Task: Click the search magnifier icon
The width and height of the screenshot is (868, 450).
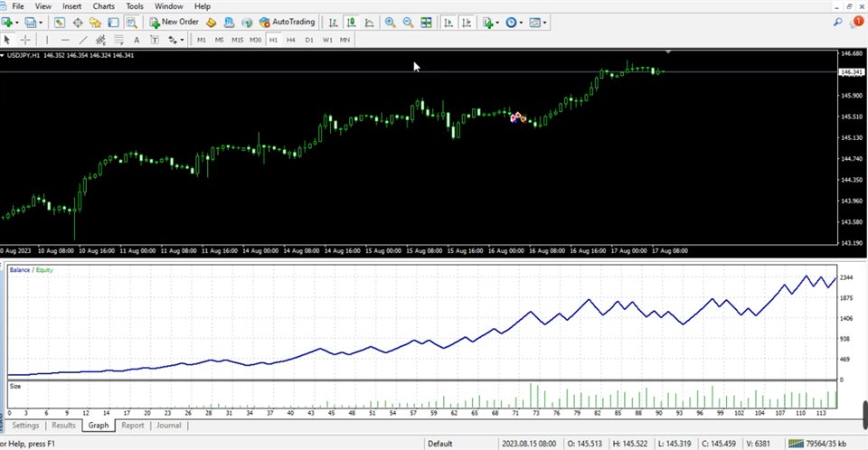Action: pos(838,23)
